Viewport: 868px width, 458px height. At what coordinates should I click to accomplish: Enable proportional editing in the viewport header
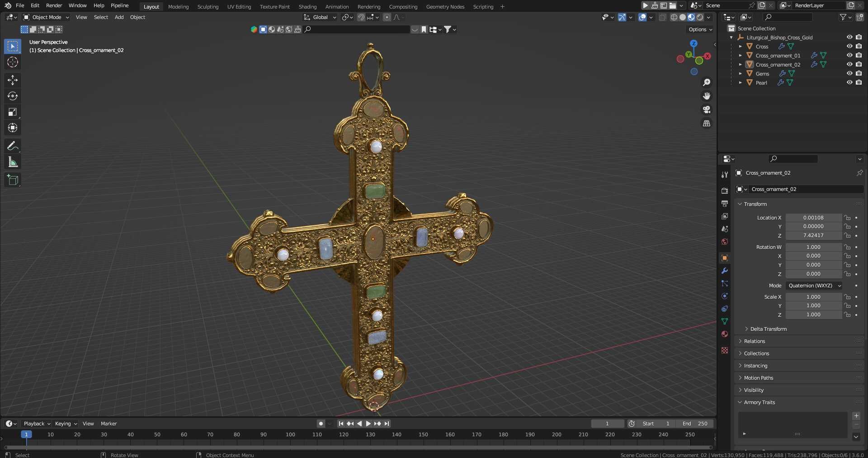point(387,17)
